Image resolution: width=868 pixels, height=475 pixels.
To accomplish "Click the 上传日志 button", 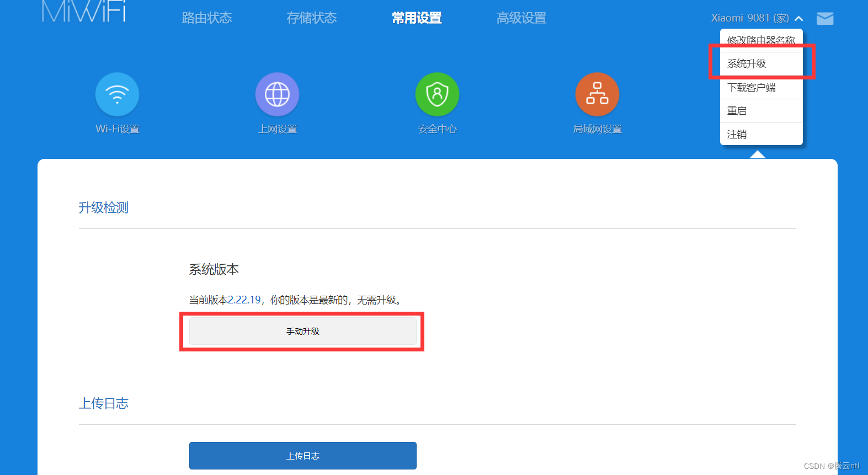I will click(303, 456).
